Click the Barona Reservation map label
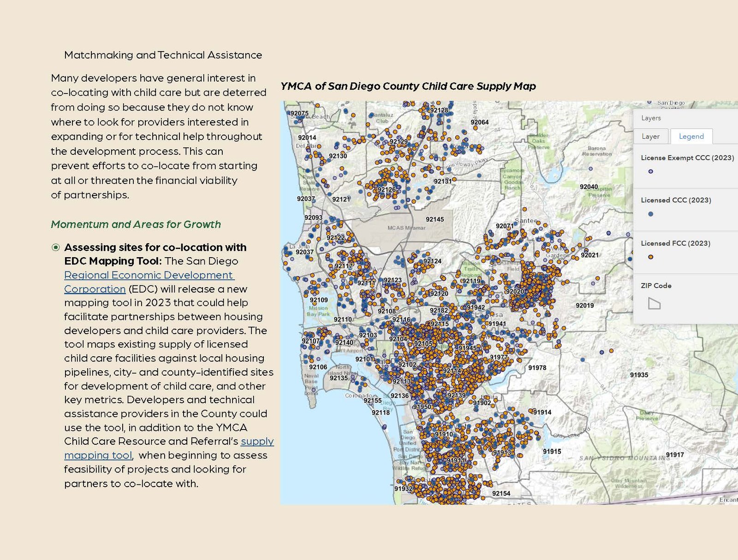This screenshot has width=738, height=560. click(x=597, y=151)
